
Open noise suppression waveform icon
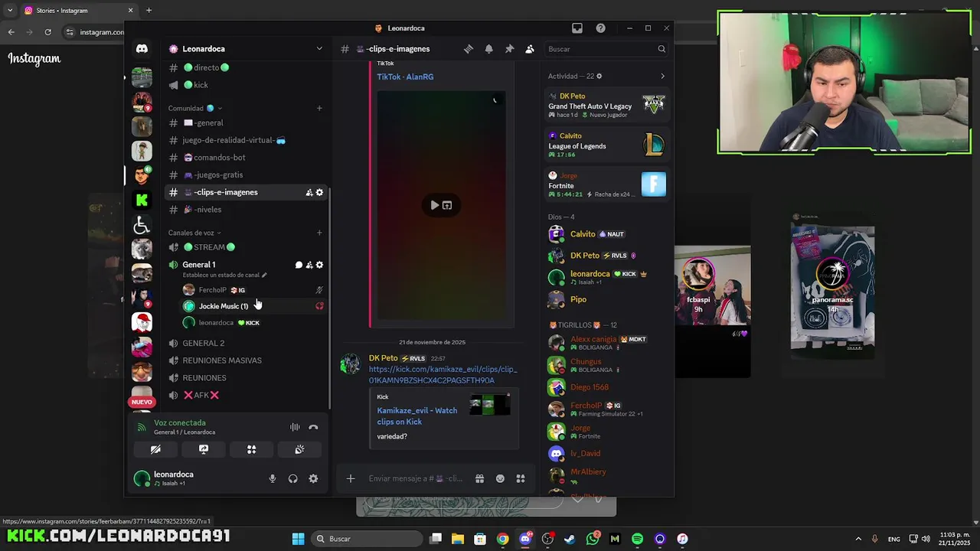(295, 427)
